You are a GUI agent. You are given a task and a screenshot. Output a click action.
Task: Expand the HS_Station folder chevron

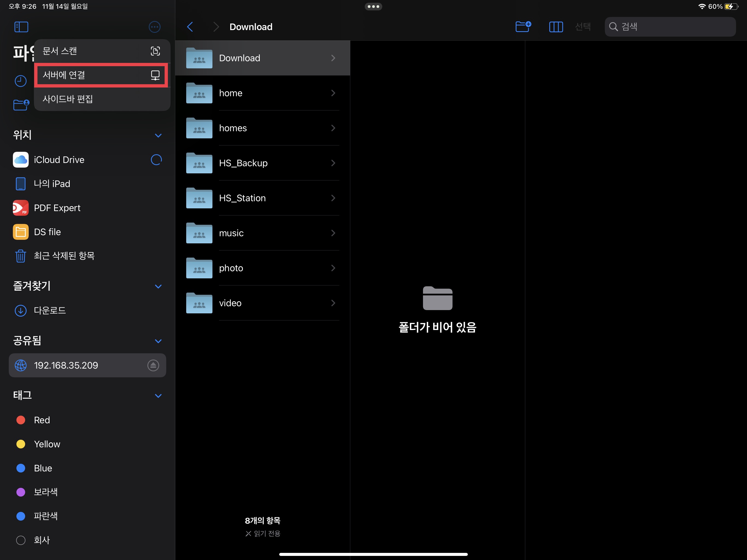tap(333, 198)
